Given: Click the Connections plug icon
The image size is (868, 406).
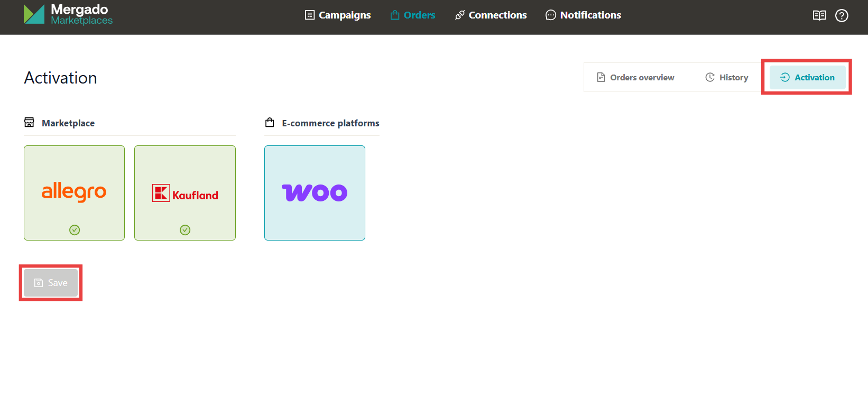Looking at the screenshot, I should [x=460, y=15].
